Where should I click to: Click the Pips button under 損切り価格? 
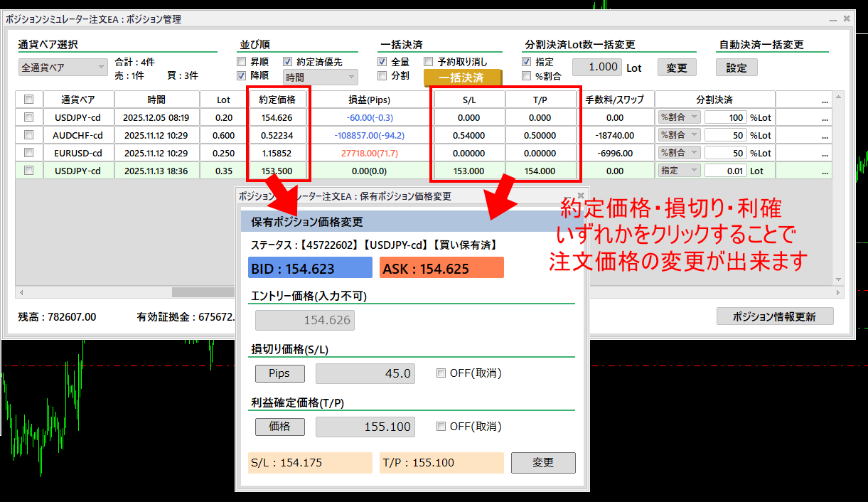[x=279, y=373]
